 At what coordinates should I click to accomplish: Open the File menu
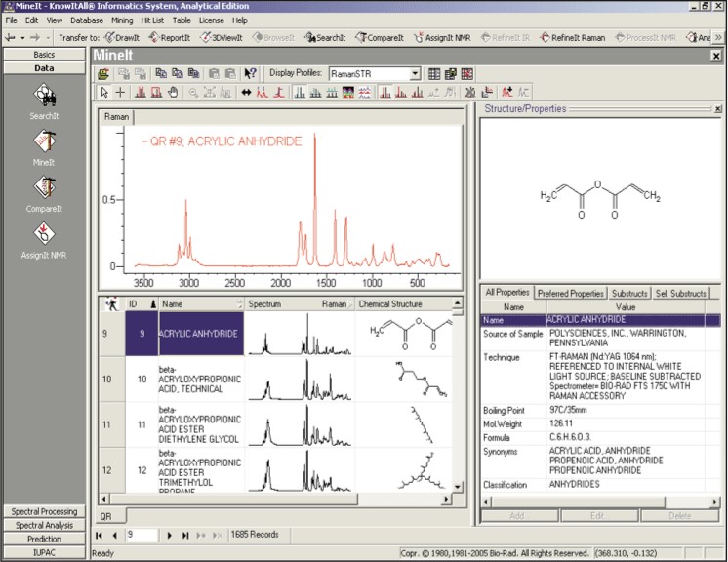point(11,20)
